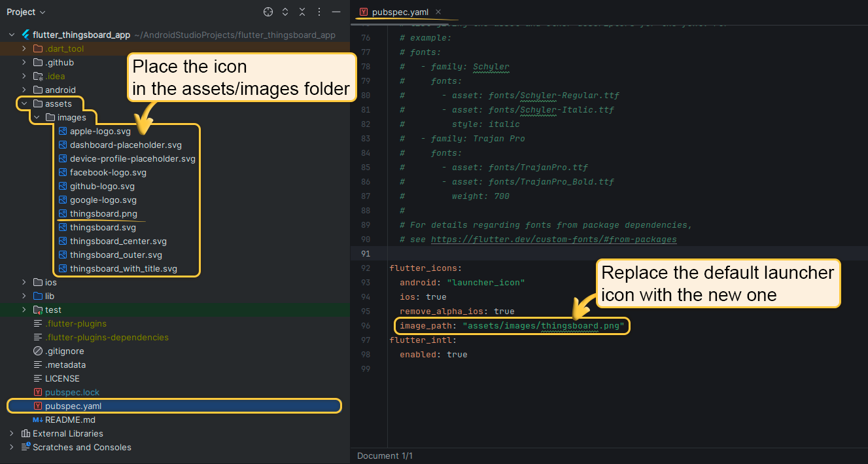Image resolution: width=868 pixels, height=464 pixels.
Task: Select google-logo.svg image file
Action: click(103, 200)
